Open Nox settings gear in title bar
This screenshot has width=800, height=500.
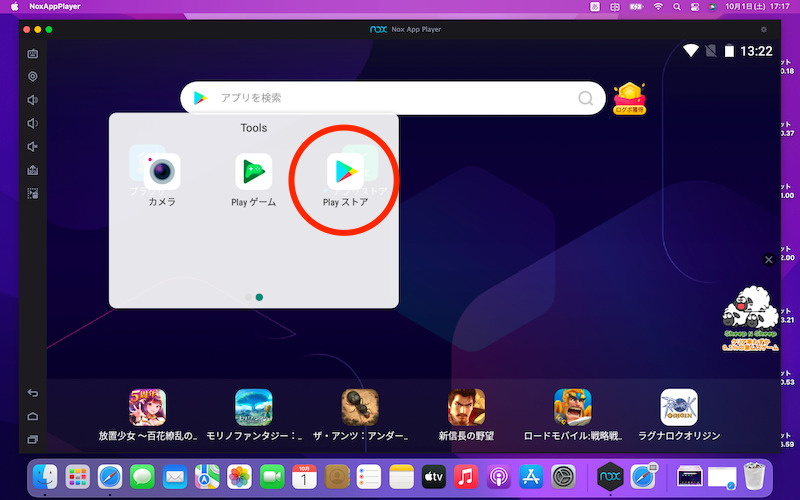pyautogui.click(x=764, y=30)
